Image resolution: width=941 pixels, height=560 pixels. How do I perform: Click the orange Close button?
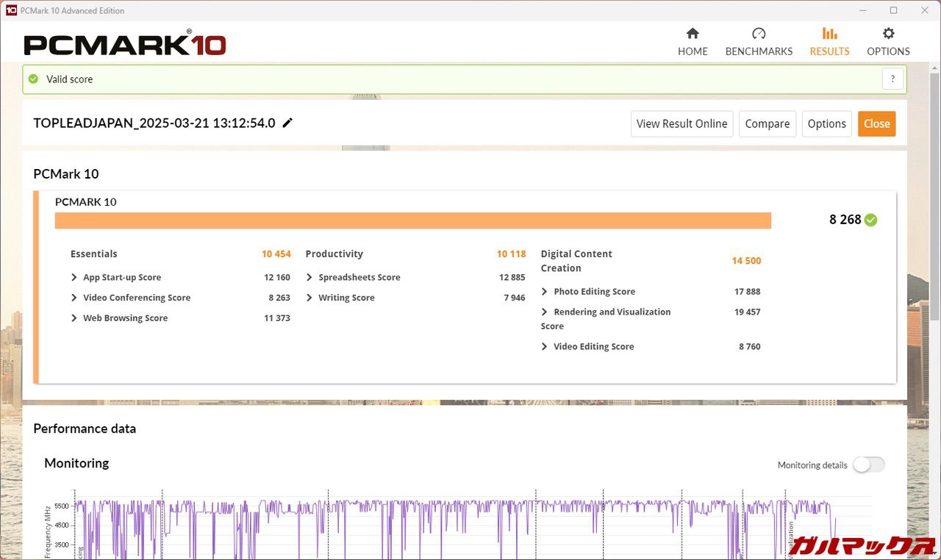876,123
